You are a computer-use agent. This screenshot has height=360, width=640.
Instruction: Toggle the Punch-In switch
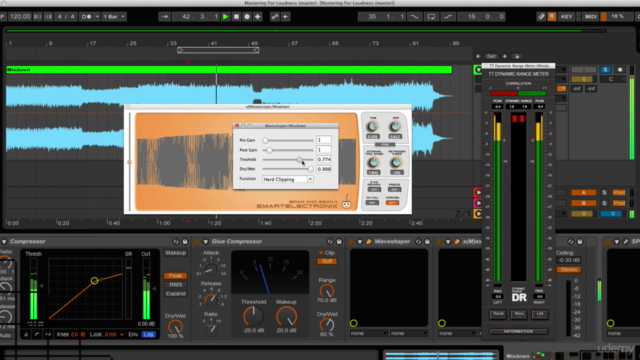414,17
